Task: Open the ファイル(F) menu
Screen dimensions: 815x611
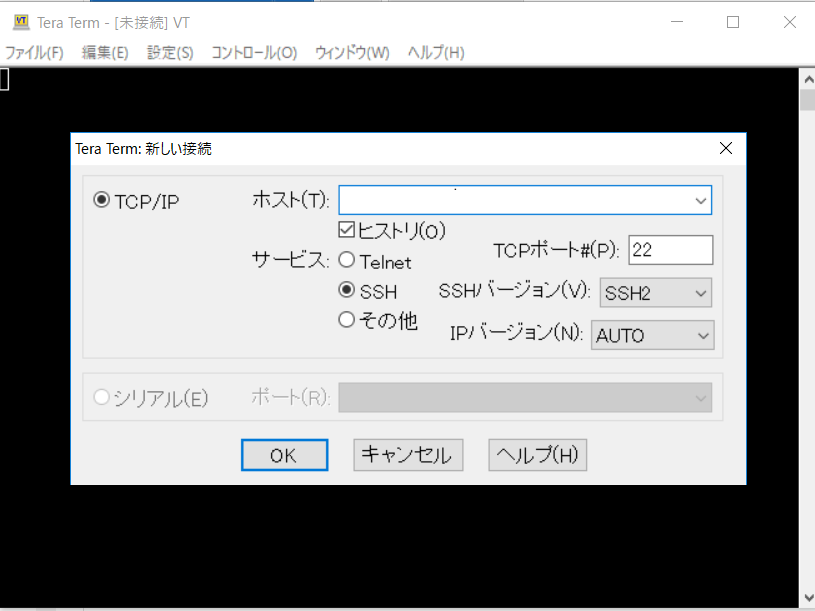Action: pos(34,52)
